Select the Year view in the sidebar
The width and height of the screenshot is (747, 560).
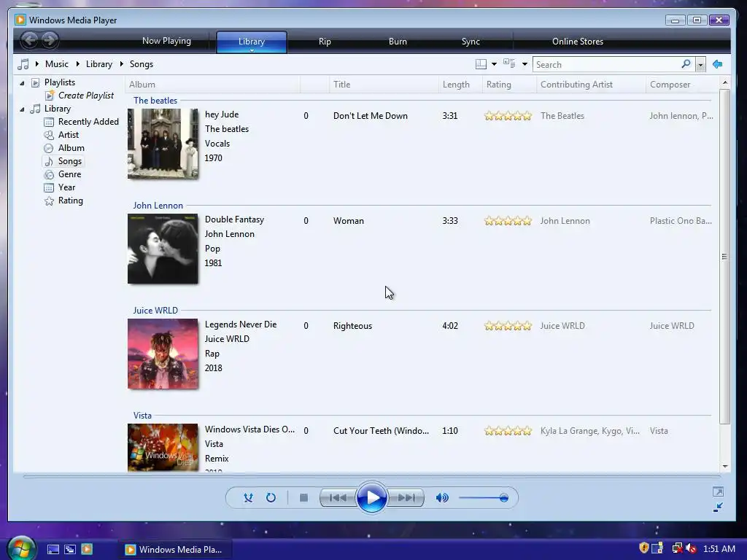66,187
